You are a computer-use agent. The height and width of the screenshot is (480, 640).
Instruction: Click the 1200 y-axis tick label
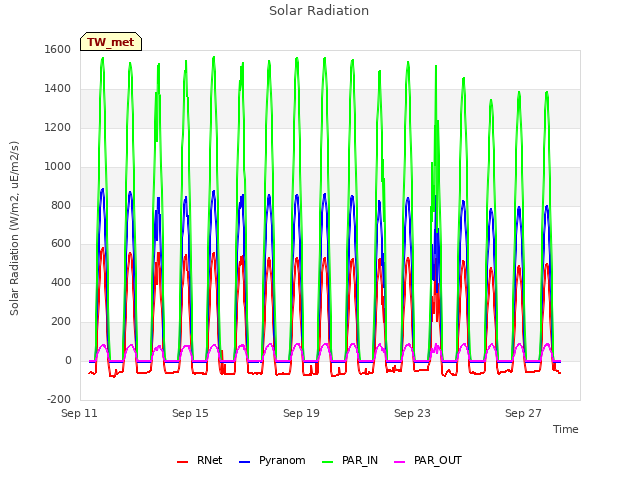(58, 127)
